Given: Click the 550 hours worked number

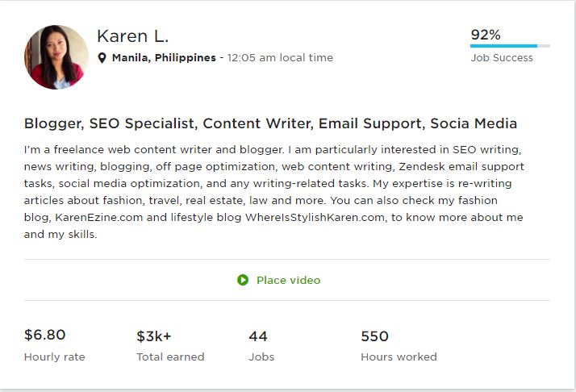Looking at the screenshot, I should click(374, 336).
